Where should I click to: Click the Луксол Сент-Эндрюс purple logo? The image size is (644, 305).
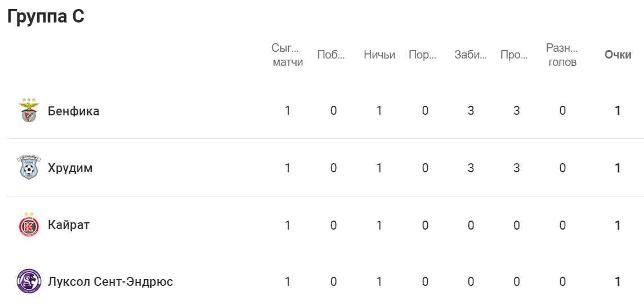(x=29, y=281)
